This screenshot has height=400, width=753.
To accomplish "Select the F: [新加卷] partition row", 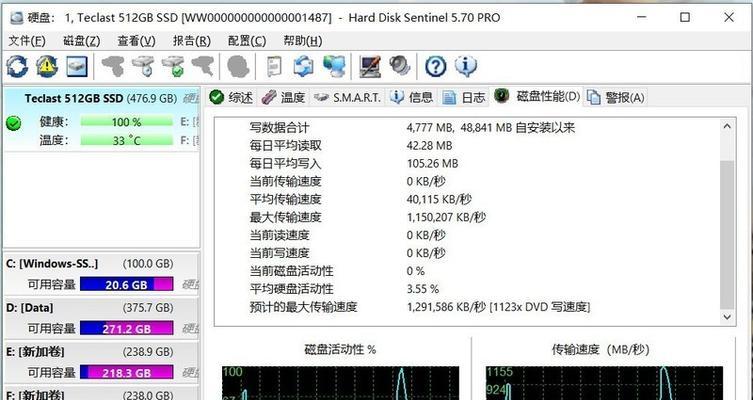I will (x=101, y=395).
